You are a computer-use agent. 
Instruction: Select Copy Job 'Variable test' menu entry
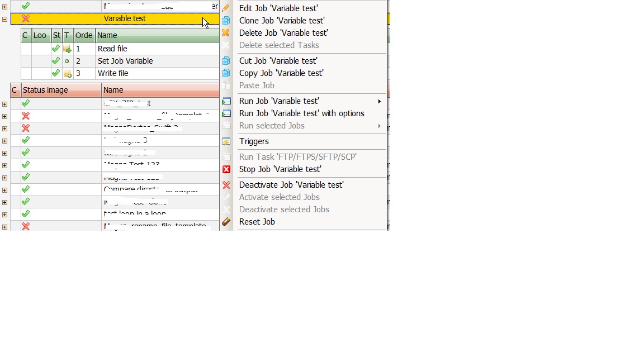point(281,73)
